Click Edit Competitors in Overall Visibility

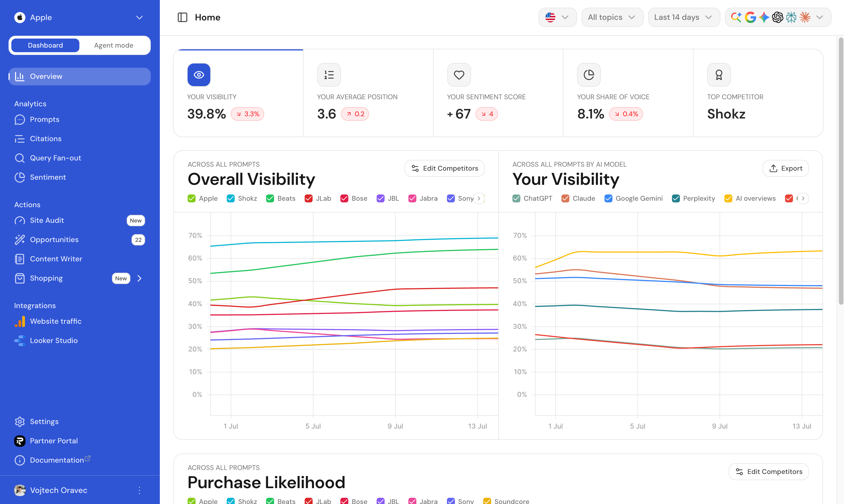click(444, 168)
